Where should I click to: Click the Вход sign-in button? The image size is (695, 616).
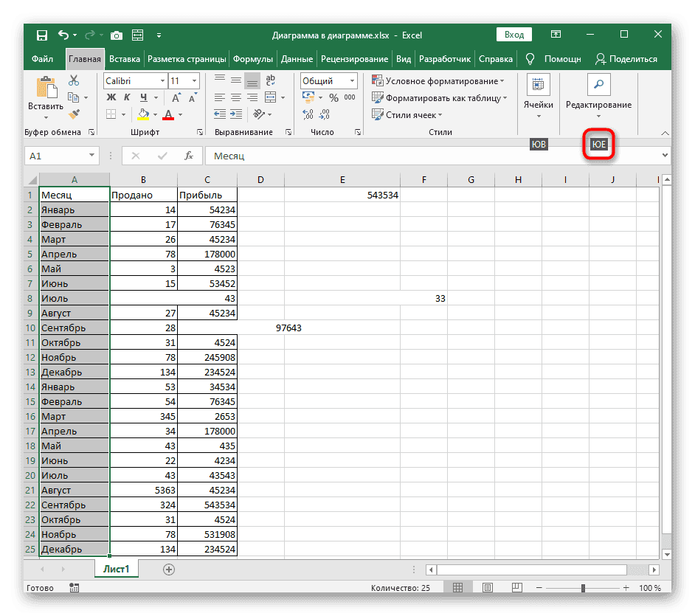click(x=514, y=35)
